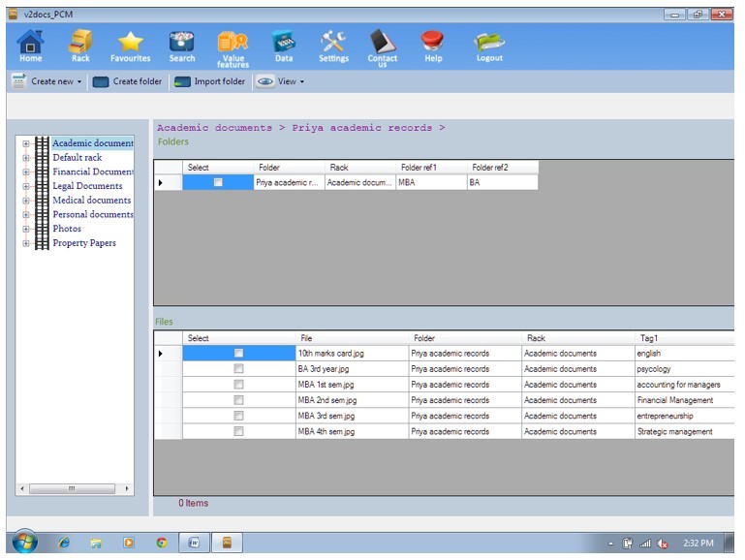Open the Search tool icon

coord(181,43)
